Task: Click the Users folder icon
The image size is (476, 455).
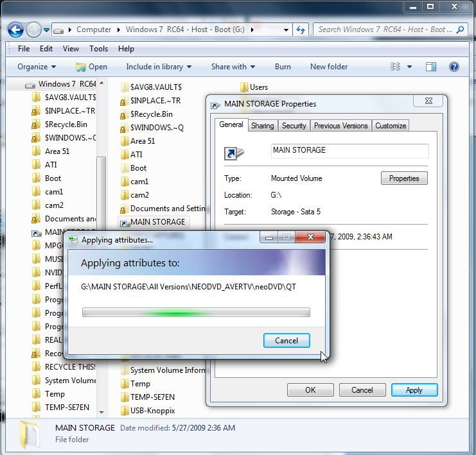Action: click(244, 87)
